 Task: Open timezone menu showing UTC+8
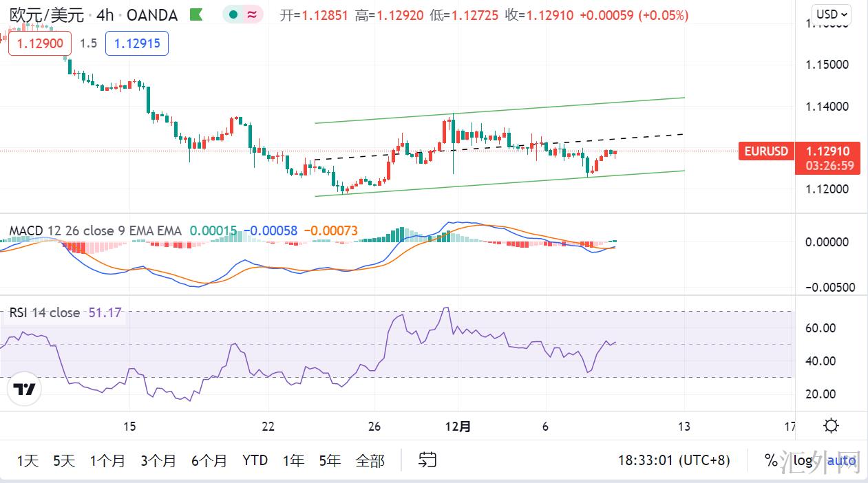click(673, 460)
